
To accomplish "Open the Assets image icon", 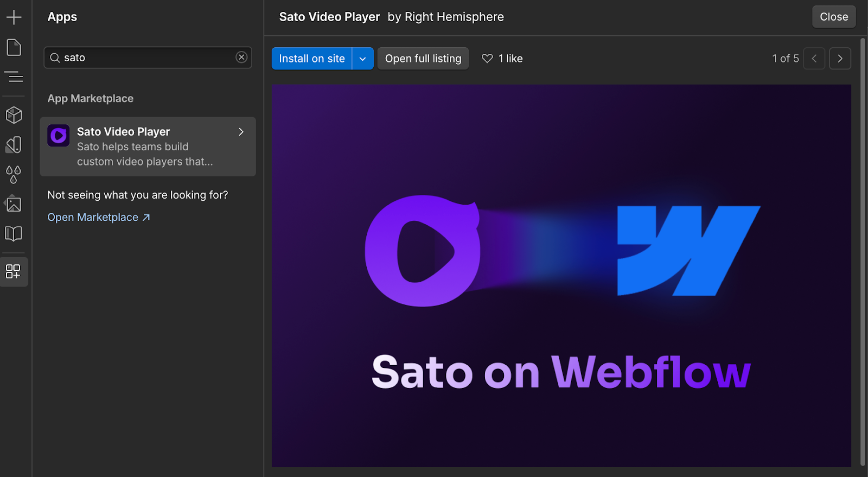I will (x=14, y=205).
